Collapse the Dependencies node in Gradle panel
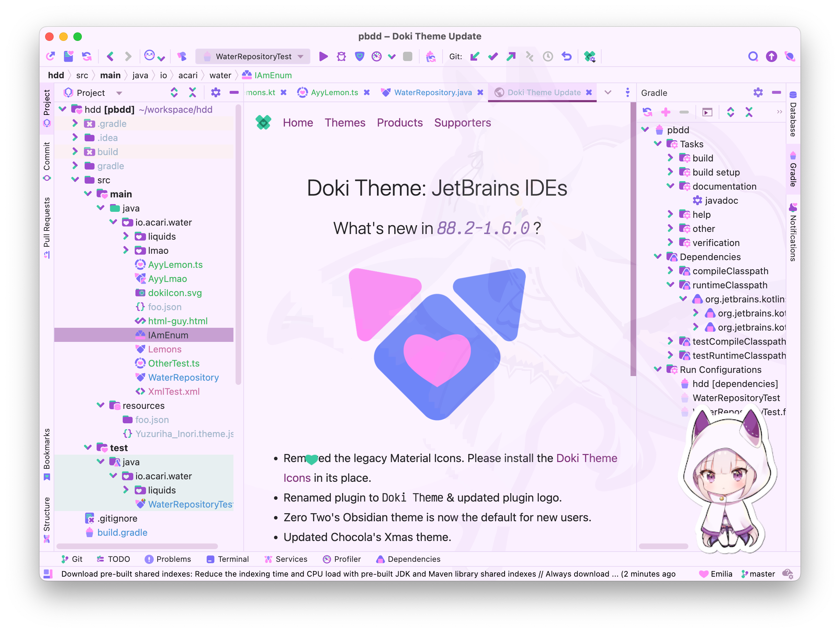 tap(658, 257)
